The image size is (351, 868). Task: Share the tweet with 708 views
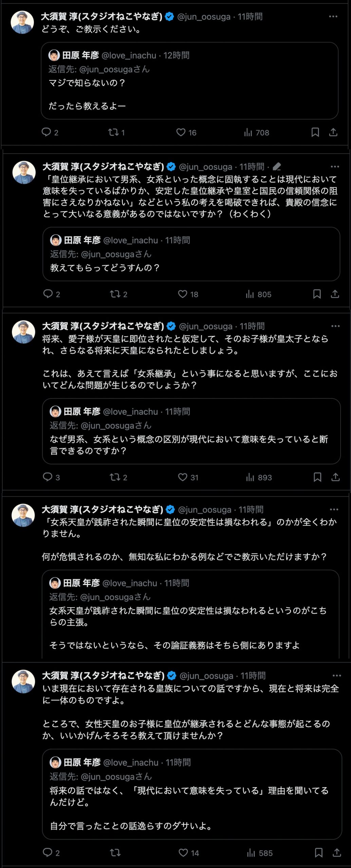333,133
